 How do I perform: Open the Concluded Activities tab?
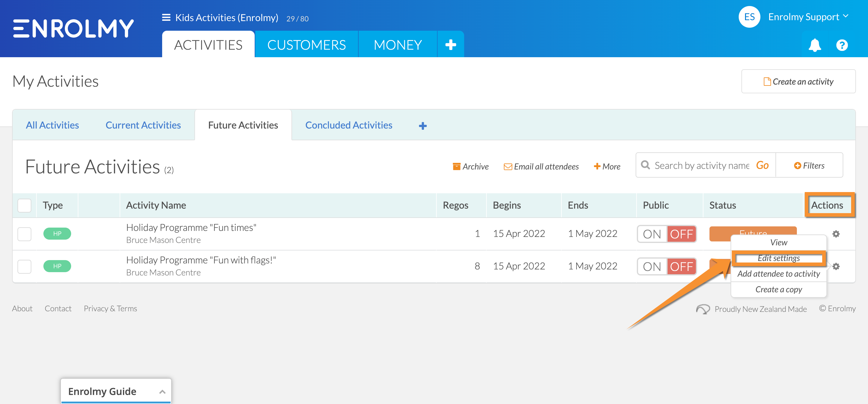[349, 125]
